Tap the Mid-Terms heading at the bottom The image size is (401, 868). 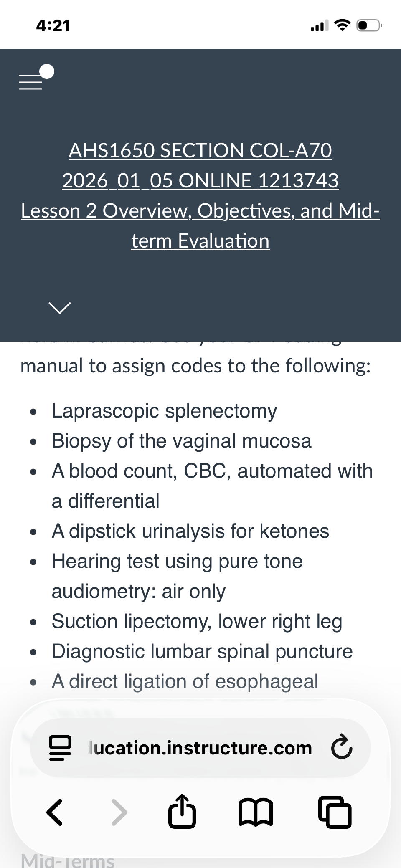pyautogui.click(x=68, y=861)
